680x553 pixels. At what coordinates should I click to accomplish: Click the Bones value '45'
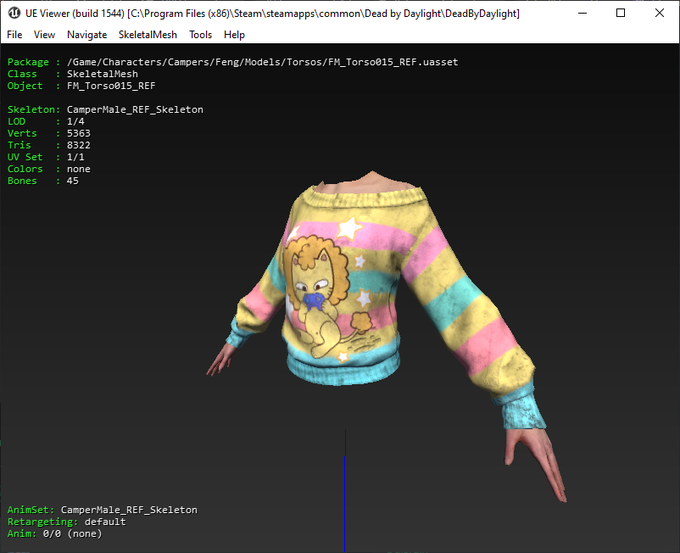[x=72, y=181]
